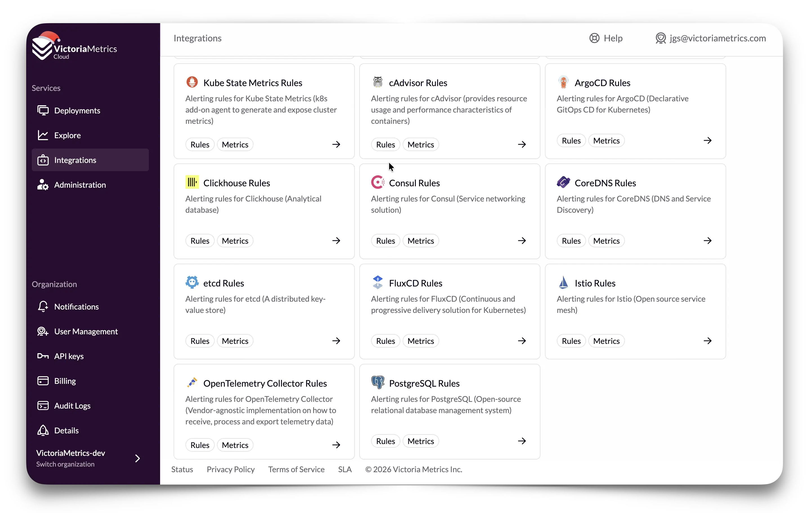Open FluxCD Rules via its arrow
Screen dimensions: 812x513
coord(522,341)
